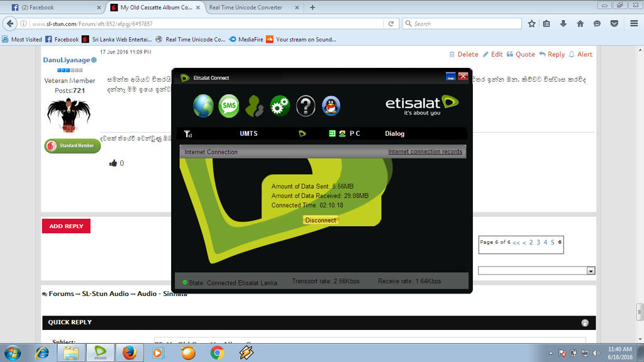Viewport: 644px width, 362px height.
Task: Open the SMS icon in Etisalat Connect
Action: [x=229, y=106]
